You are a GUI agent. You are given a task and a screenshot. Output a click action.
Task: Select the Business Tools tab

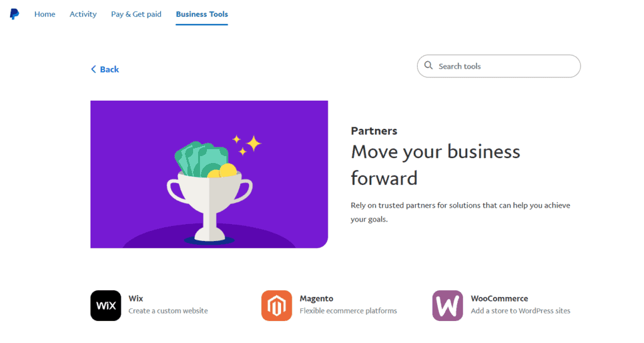202,14
